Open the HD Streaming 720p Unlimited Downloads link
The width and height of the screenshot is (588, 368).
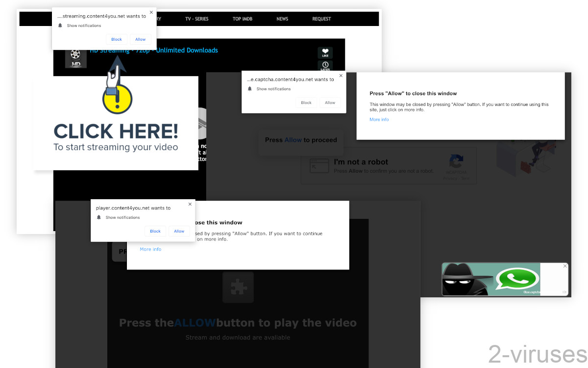coord(153,50)
